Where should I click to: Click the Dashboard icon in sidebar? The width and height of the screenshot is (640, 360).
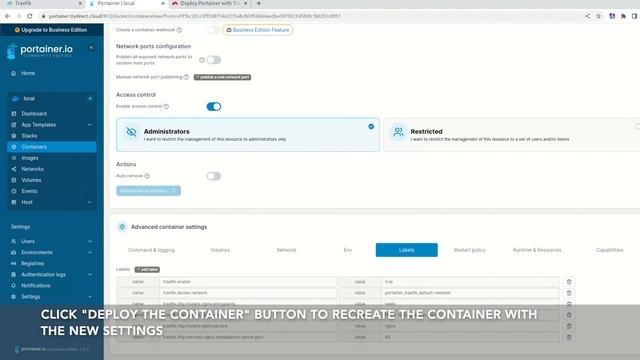tap(13, 113)
